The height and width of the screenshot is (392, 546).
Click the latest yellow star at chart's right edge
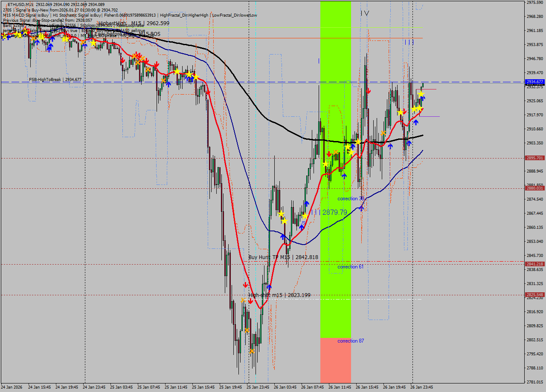point(421,94)
